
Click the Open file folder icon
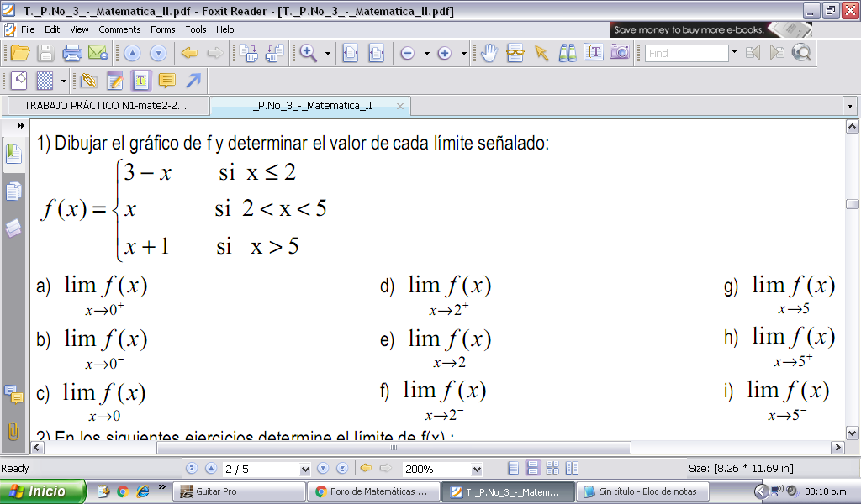[x=19, y=53]
